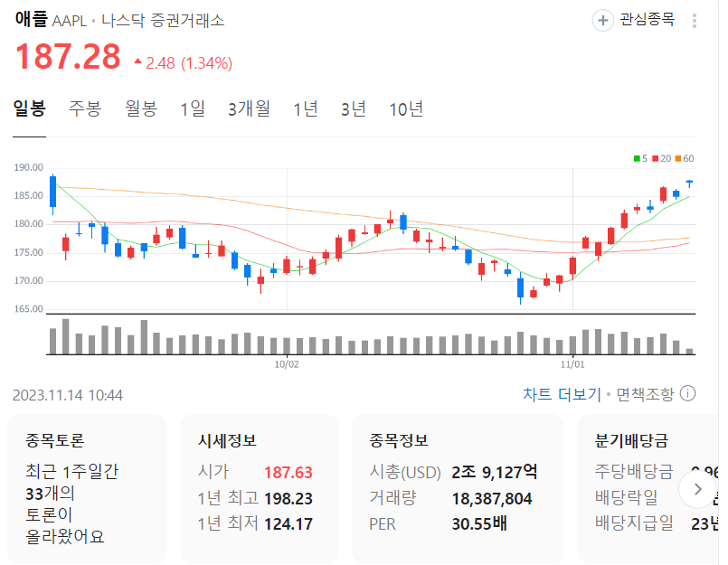Click the 시가 value 187.63
The height and width of the screenshot is (565, 728).
tap(288, 473)
